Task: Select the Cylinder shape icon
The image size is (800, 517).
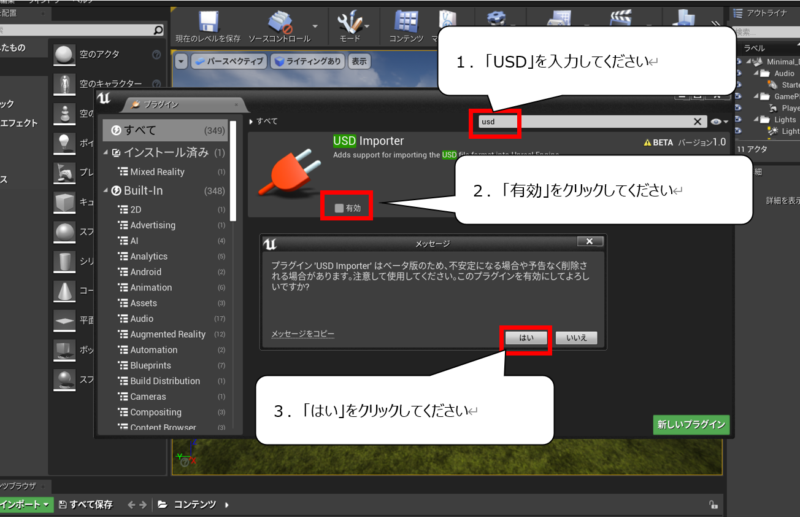Action: (x=64, y=261)
